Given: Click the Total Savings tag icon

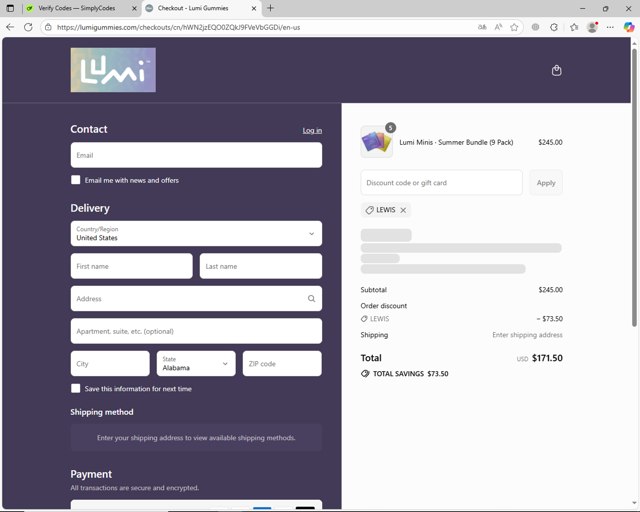Looking at the screenshot, I should click(x=365, y=374).
